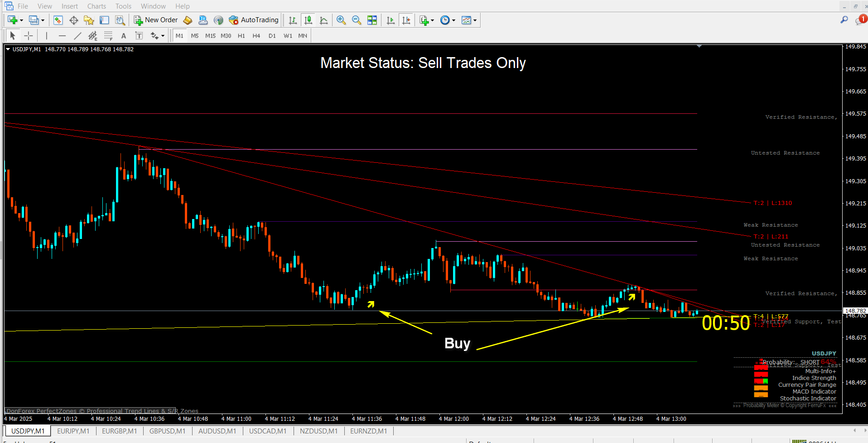Click the red notification alert badge
The height and width of the screenshot is (443, 868).
(x=863, y=19)
